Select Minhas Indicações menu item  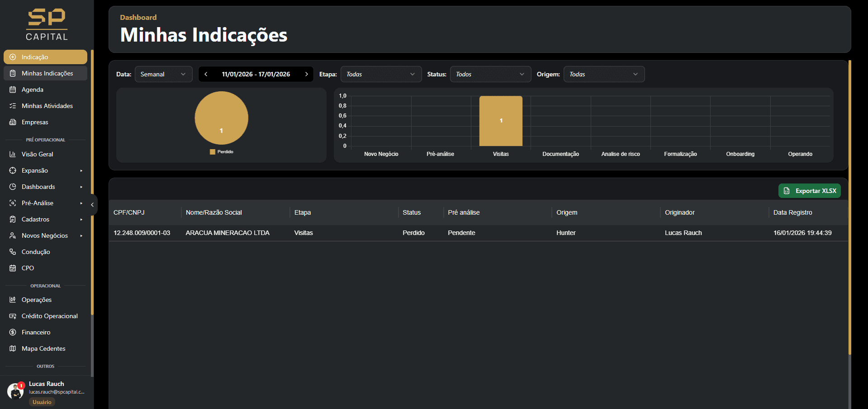coord(46,73)
